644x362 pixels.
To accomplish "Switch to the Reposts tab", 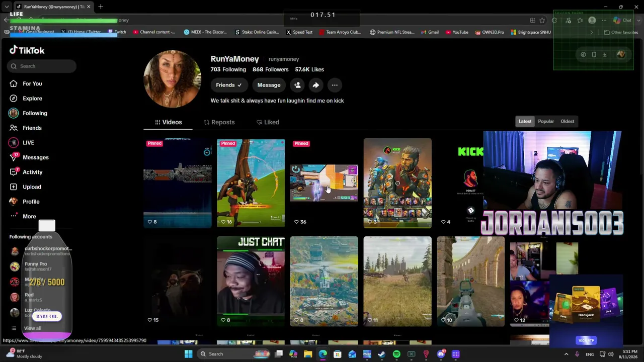I will (219, 122).
